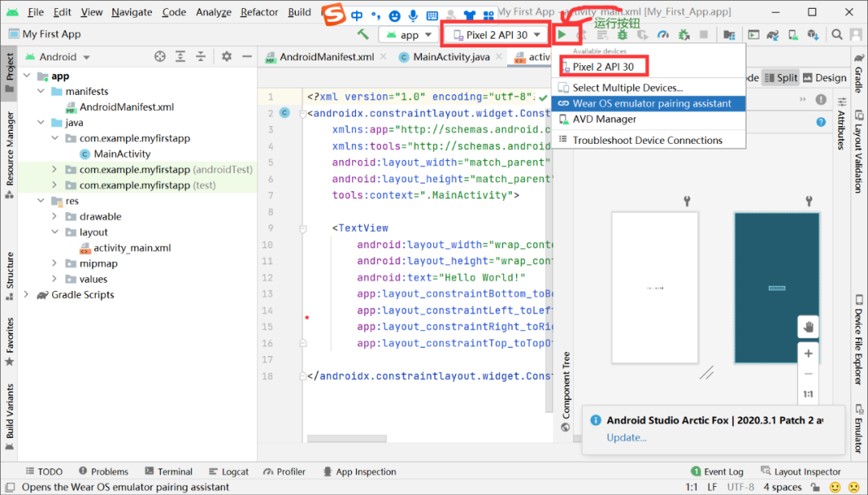
Task: Click the Update... link in notification
Action: (x=626, y=437)
